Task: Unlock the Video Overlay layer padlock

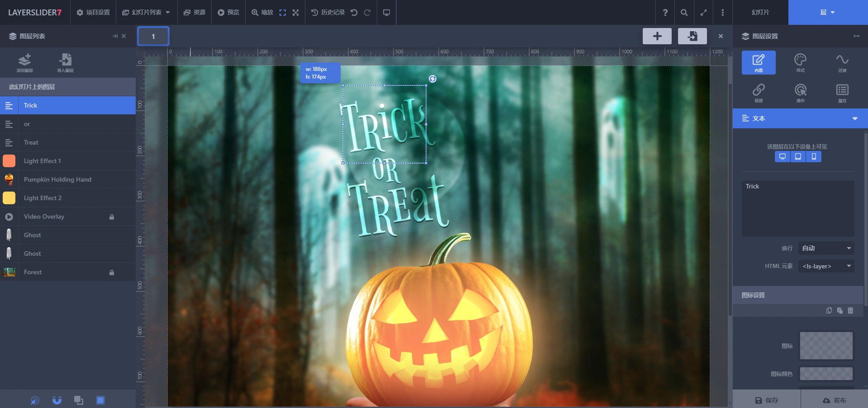Action: coord(112,216)
